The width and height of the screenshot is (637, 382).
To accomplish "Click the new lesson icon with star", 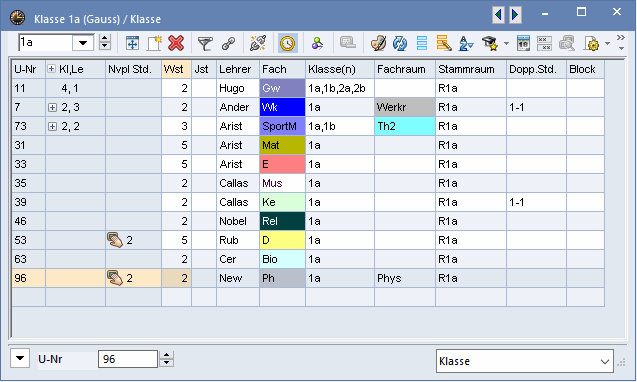I will [x=154, y=43].
